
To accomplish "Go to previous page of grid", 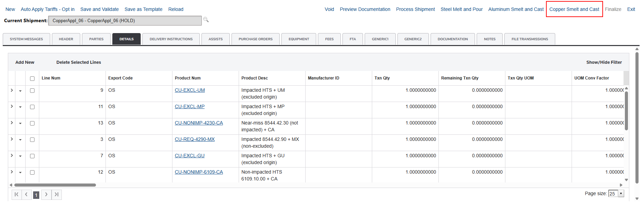I will (x=26, y=194).
